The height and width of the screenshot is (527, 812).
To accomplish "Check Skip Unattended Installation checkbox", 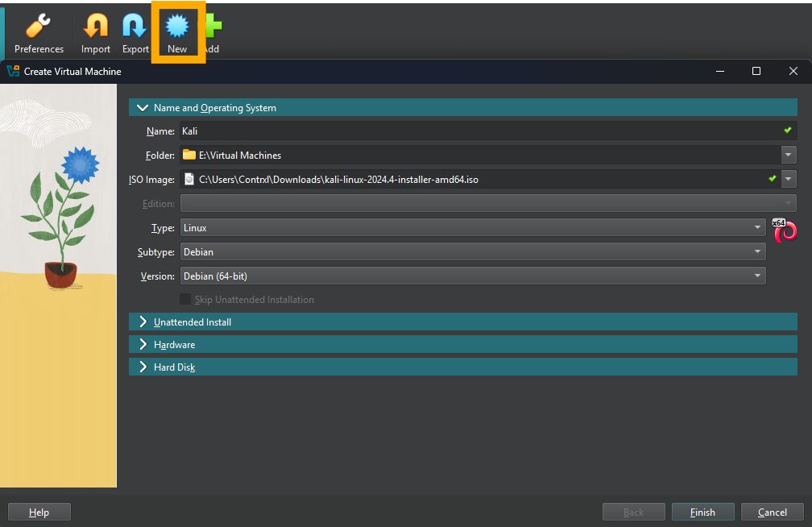I will click(185, 299).
